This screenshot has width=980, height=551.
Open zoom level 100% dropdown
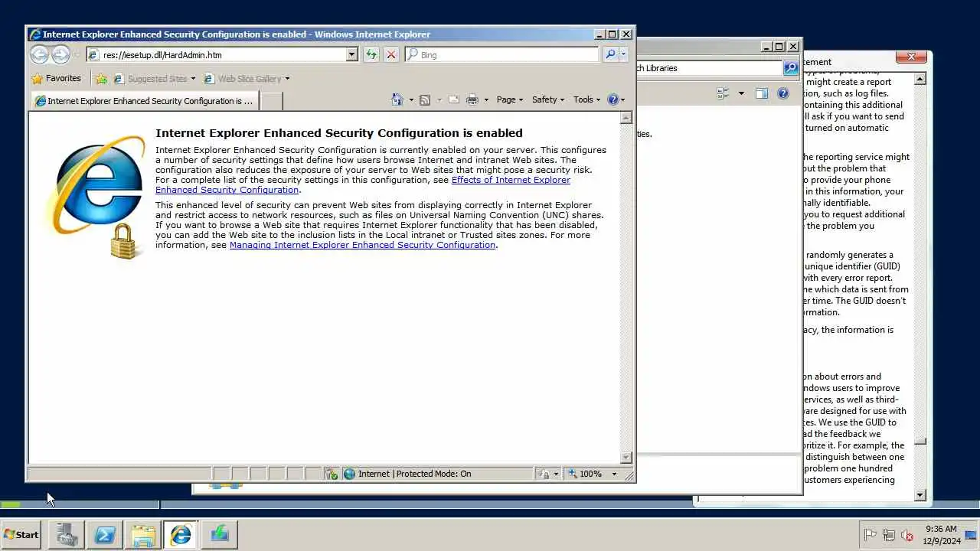coord(613,474)
